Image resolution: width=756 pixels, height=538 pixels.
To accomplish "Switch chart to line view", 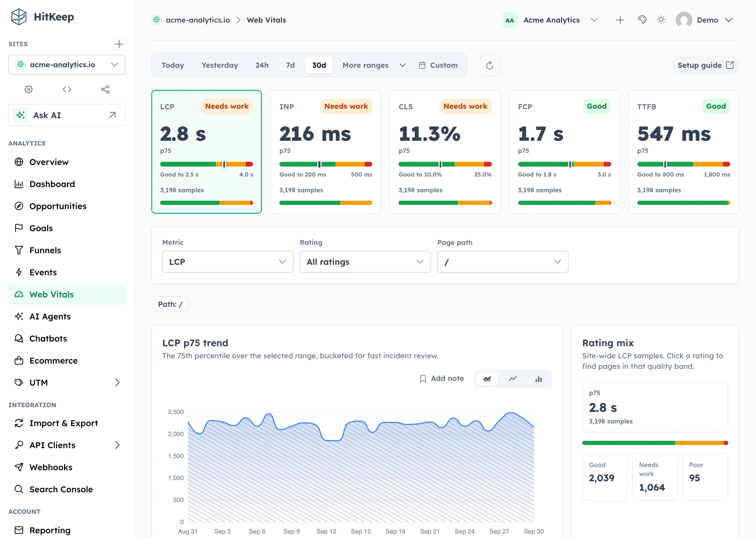I will pyautogui.click(x=513, y=379).
